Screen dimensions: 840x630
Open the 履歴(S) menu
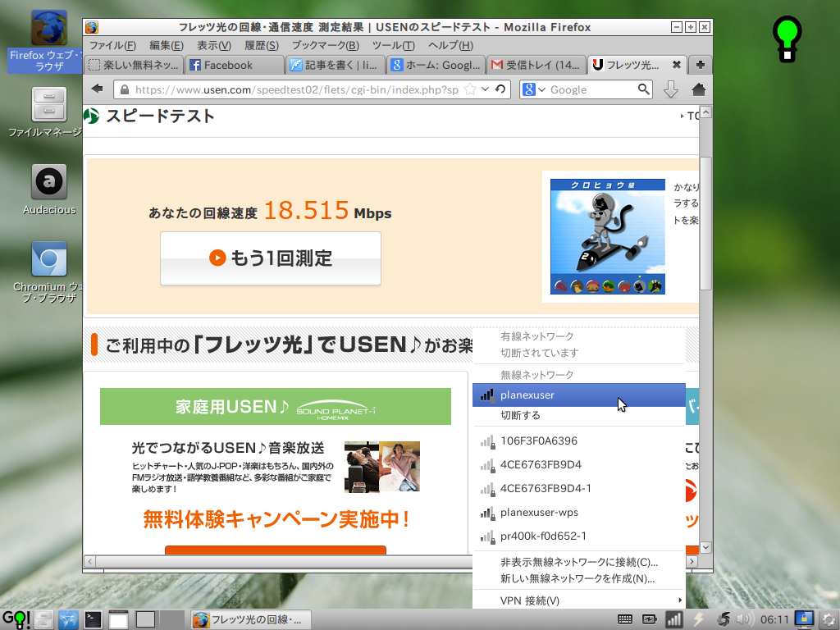click(262, 46)
